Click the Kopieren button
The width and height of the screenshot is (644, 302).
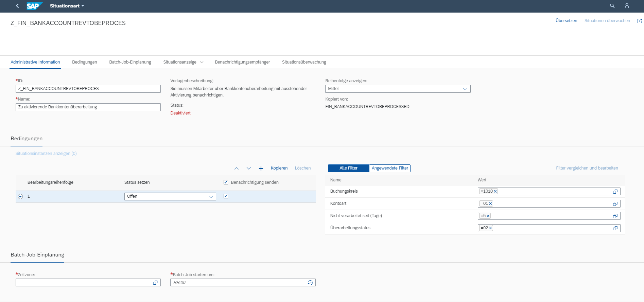point(279,168)
